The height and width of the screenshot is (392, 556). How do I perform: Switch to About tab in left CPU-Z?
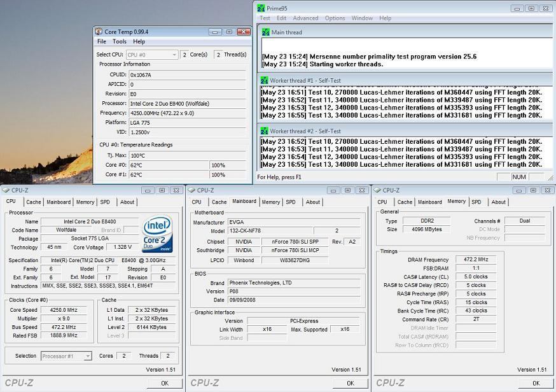[x=127, y=202]
